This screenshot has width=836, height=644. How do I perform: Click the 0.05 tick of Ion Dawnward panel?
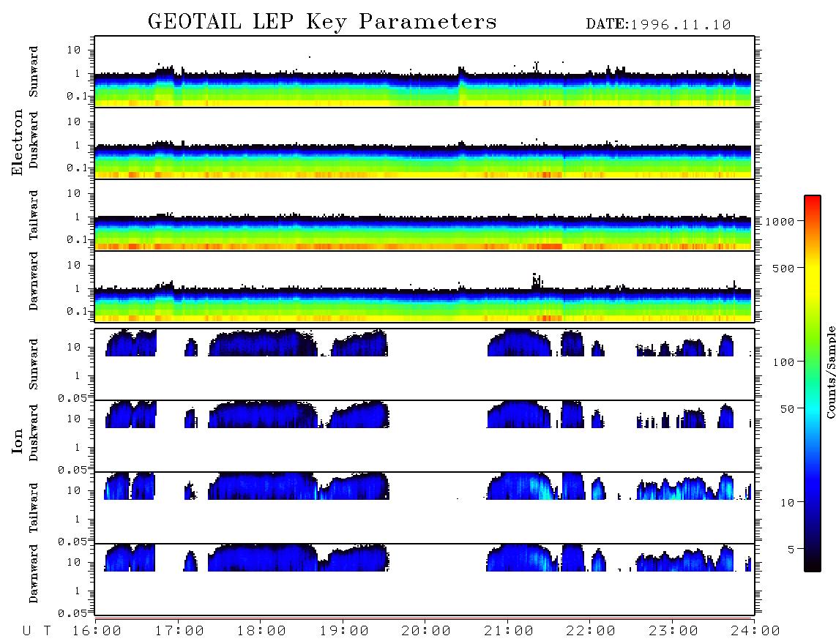tap(72, 613)
